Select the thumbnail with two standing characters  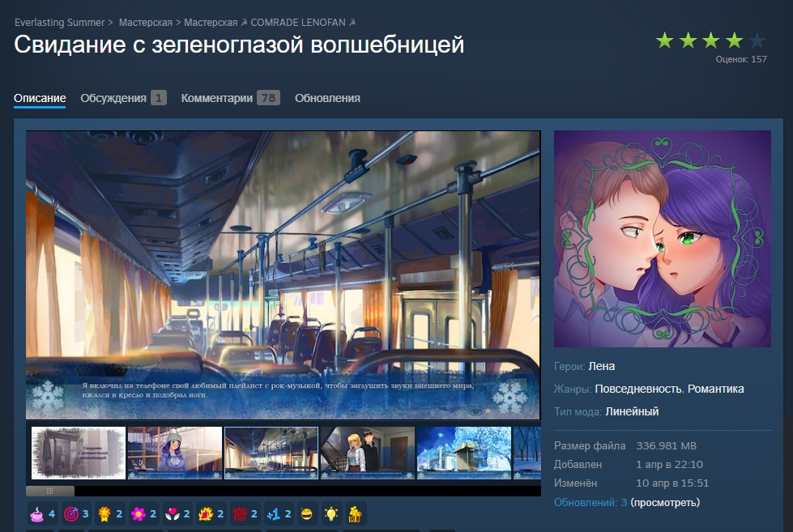368,453
